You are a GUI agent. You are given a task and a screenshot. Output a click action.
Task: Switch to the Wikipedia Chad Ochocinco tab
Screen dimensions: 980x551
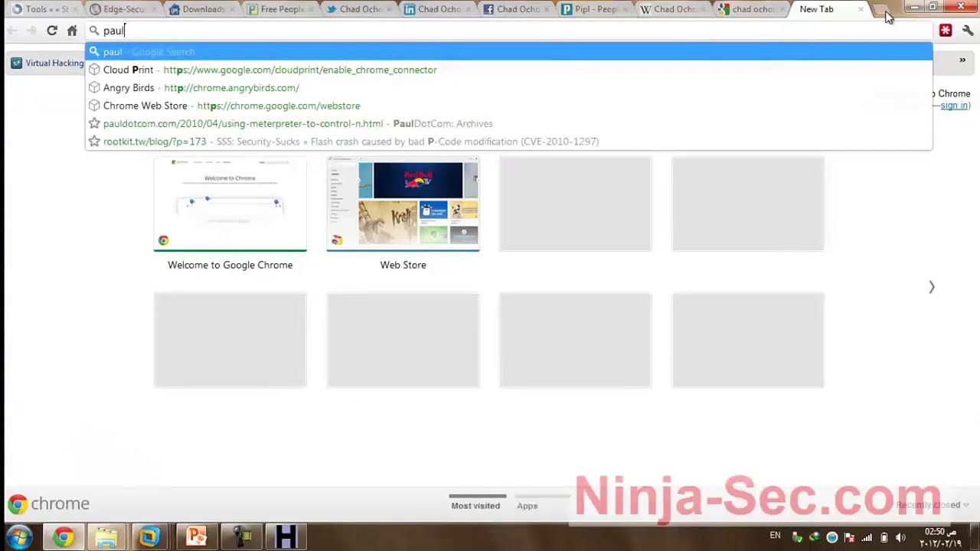672,9
